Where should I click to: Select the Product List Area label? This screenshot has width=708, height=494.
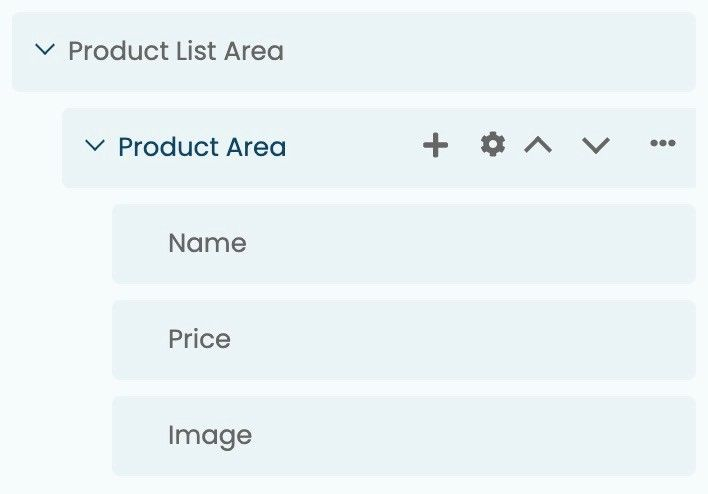[176, 51]
